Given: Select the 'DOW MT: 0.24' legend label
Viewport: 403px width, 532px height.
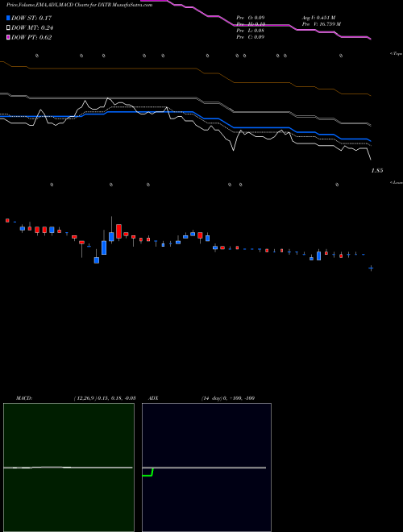Looking at the screenshot, I should [x=32, y=28].
